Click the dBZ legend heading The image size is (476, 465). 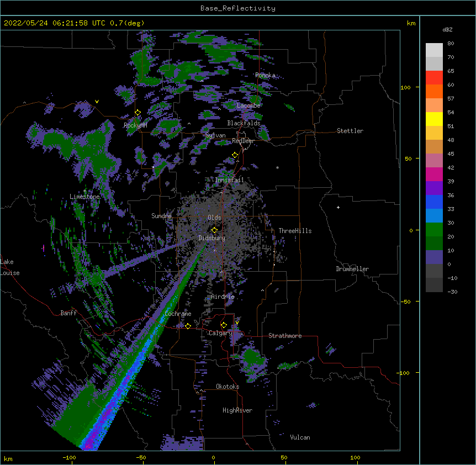pyautogui.click(x=447, y=29)
